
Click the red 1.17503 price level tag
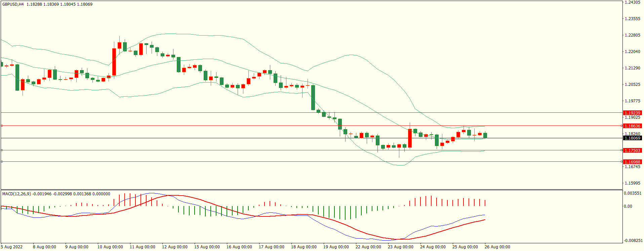click(632, 150)
